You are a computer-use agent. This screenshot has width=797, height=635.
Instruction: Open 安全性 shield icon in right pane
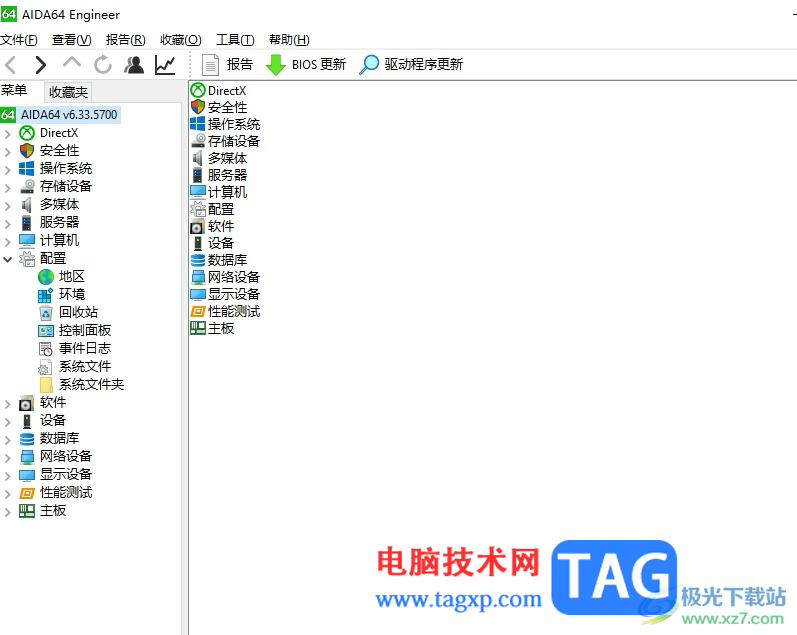click(198, 107)
